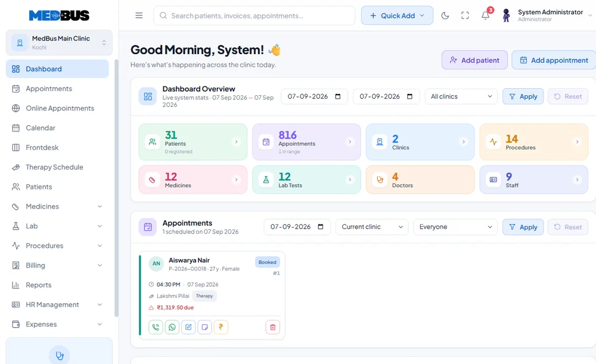Open the 12 Medicines stat card

193,180
